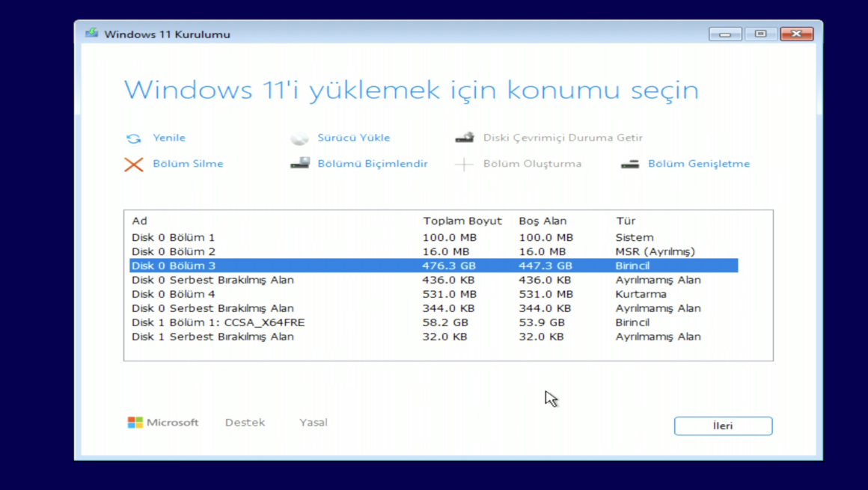Click the Bölüm Oluşturma label

point(532,163)
